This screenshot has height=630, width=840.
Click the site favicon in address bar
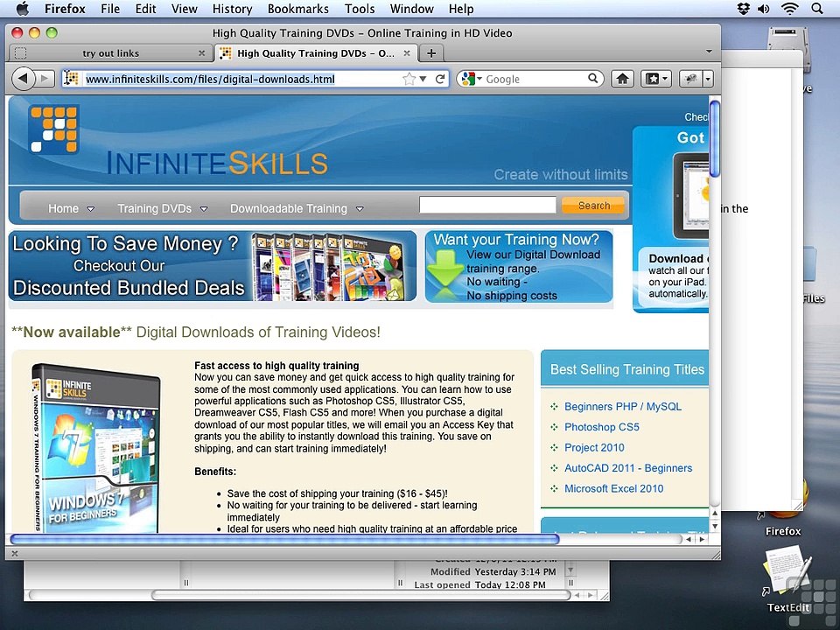click(x=71, y=79)
